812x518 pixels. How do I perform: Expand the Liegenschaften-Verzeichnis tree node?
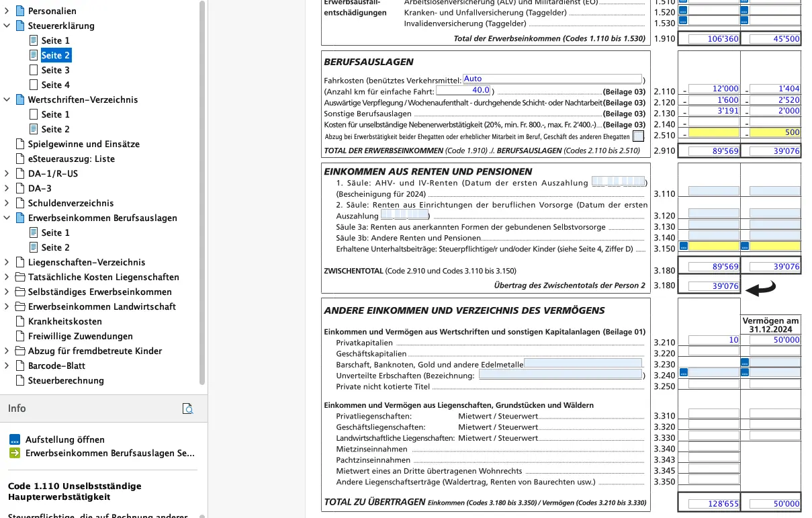click(x=7, y=262)
